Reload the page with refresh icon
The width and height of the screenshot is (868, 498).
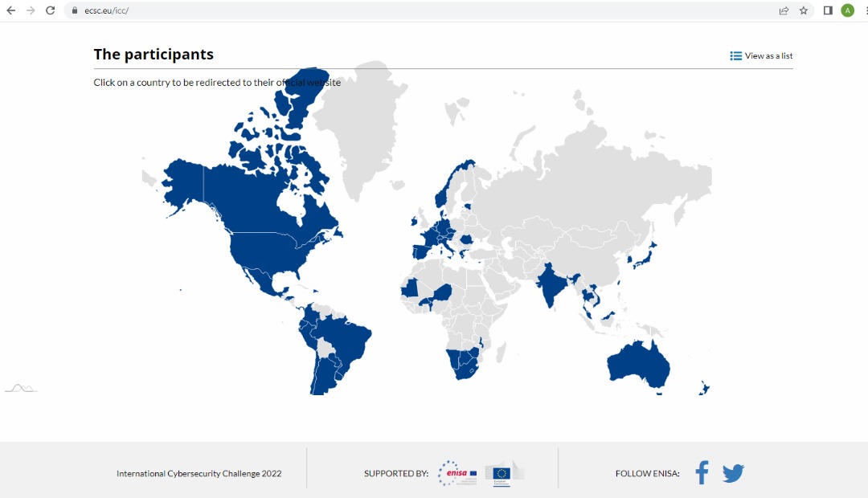click(51, 10)
